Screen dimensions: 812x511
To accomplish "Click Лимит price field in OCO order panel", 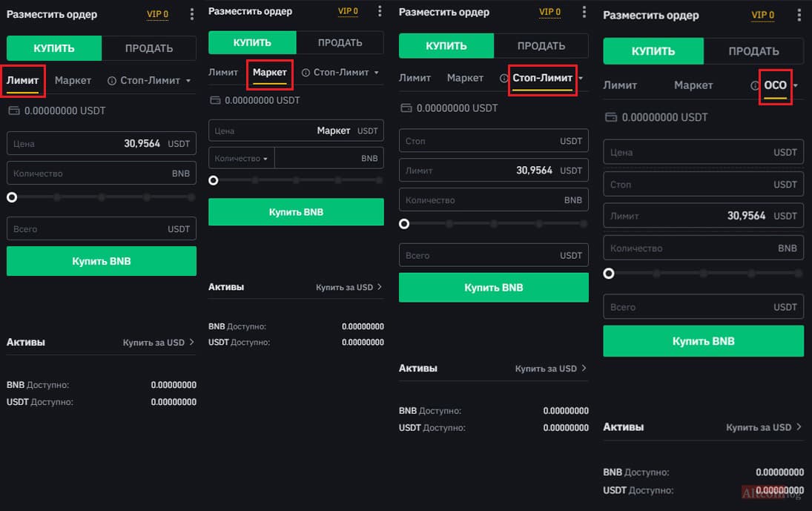I will click(703, 216).
